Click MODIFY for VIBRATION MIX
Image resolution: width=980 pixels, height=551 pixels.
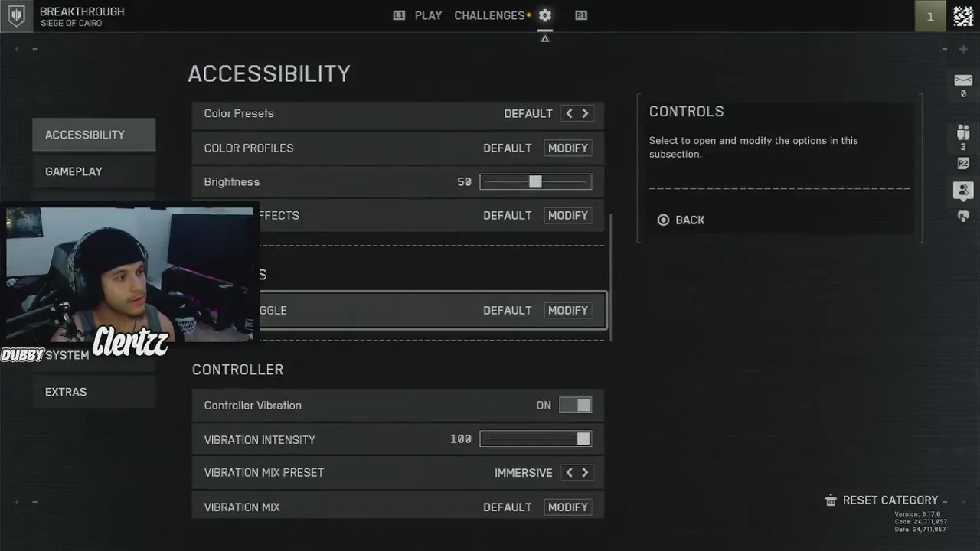coord(568,507)
